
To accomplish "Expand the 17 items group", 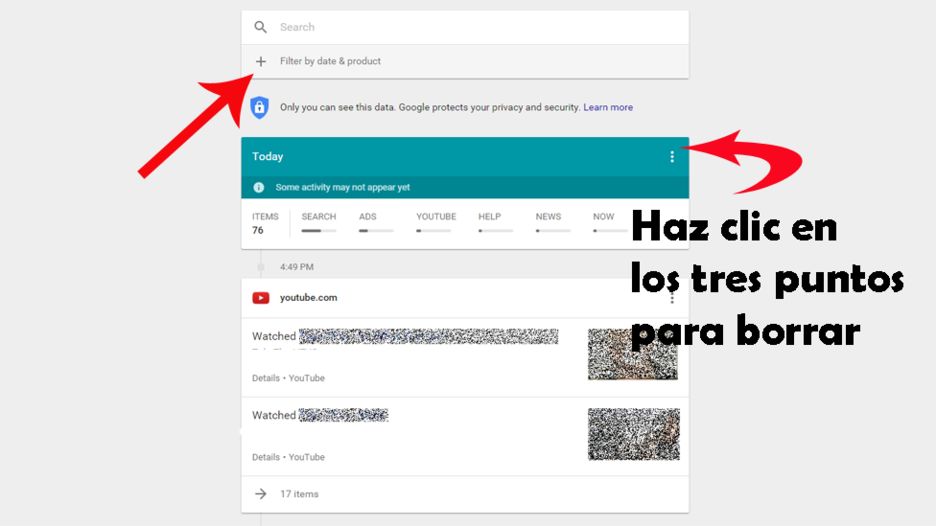I will (x=299, y=494).
